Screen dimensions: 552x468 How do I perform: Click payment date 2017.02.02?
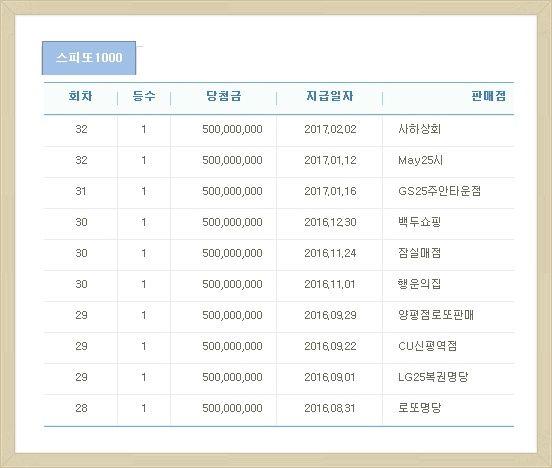click(x=330, y=129)
